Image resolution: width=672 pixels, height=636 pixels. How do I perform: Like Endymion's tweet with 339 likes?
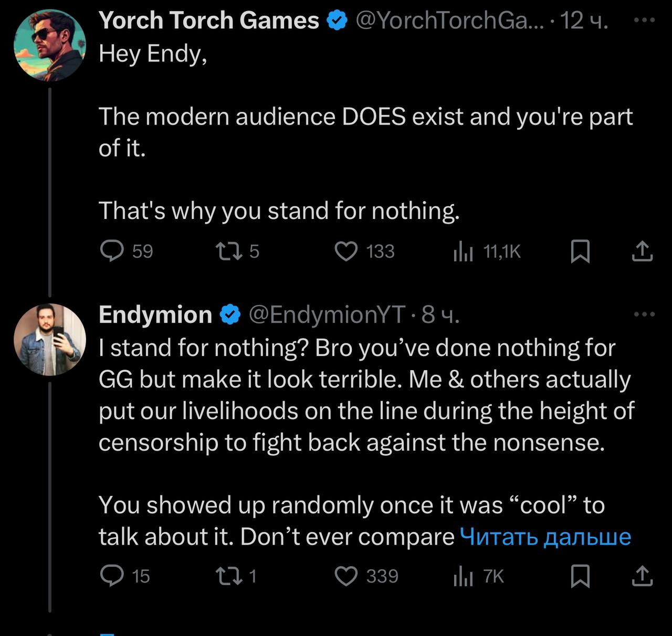pos(346,576)
